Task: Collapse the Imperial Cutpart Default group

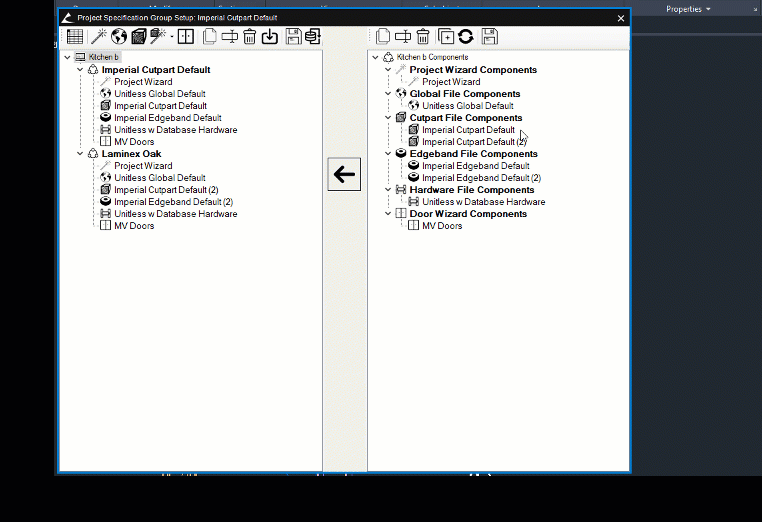Action: click(x=80, y=70)
